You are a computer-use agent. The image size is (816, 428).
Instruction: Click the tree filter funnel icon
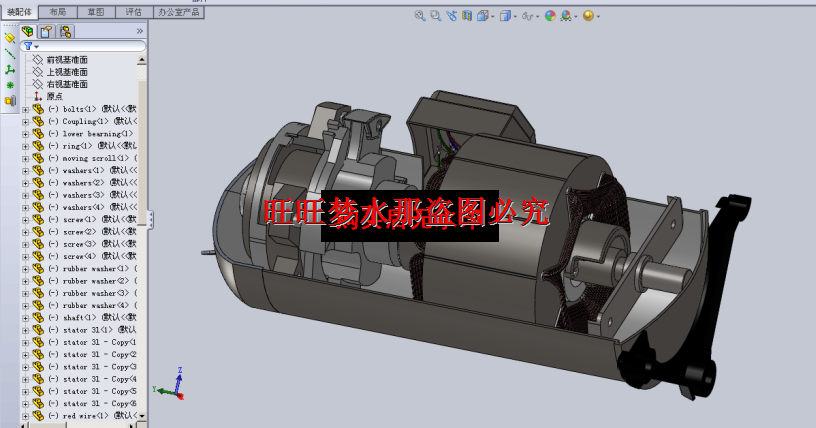[x=27, y=46]
